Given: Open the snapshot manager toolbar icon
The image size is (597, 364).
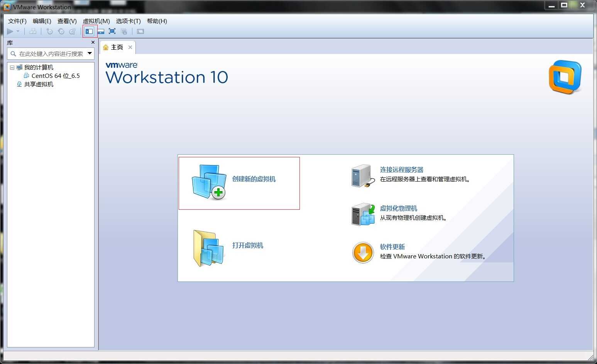Looking at the screenshot, I should tap(73, 31).
